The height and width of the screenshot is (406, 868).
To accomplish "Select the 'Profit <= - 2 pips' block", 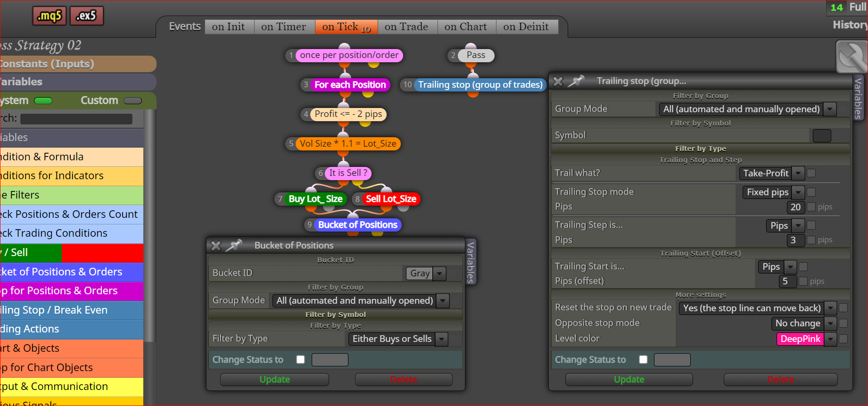I will [x=348, y=114].
